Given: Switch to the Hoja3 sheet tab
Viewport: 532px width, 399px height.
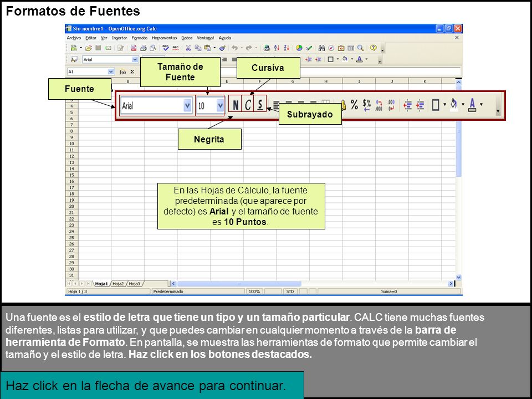Looking at the screenshot, I should coord(134,284).
